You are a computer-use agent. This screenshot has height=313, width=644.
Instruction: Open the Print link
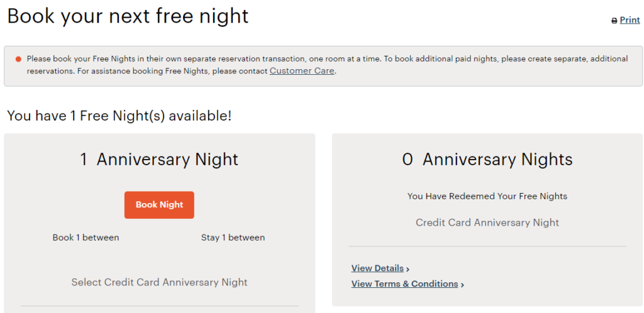(x=630, y=20)
